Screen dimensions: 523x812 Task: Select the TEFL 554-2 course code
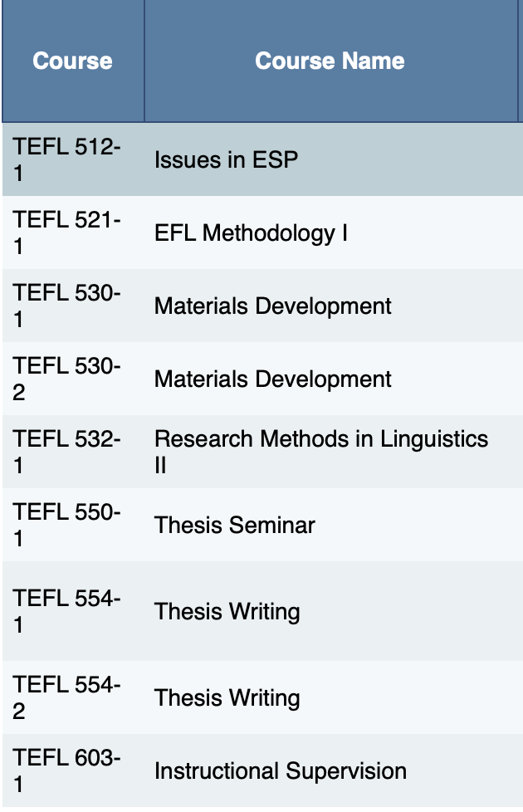(x=67, y=697)
